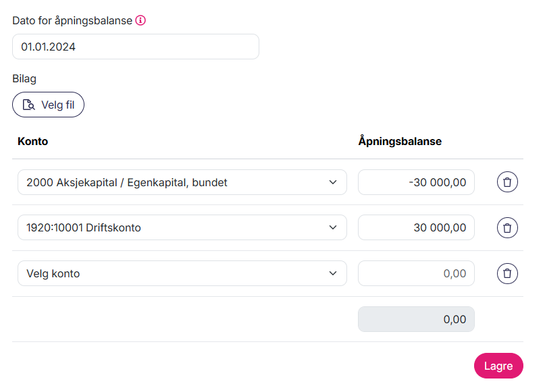Viewport: 545px width, 392px height.
Task: Click the opening balance date field 01.01.2024
Action: click(135, 47)
